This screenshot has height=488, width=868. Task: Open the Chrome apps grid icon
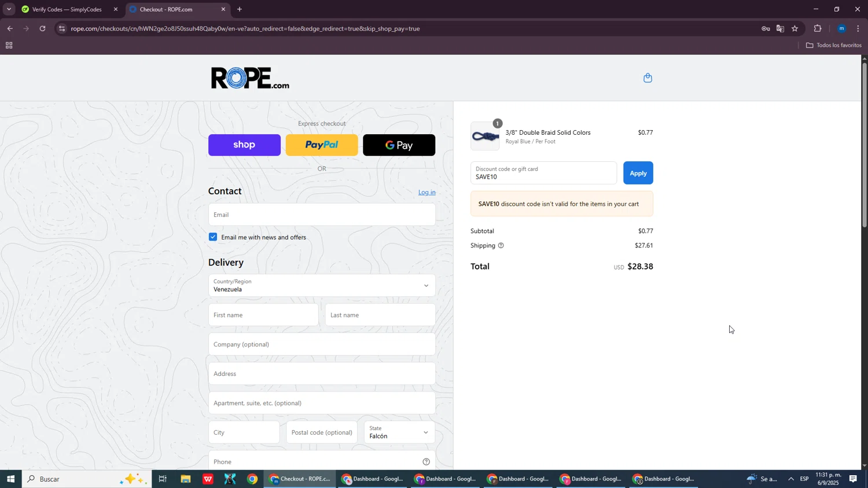[9, 45]
